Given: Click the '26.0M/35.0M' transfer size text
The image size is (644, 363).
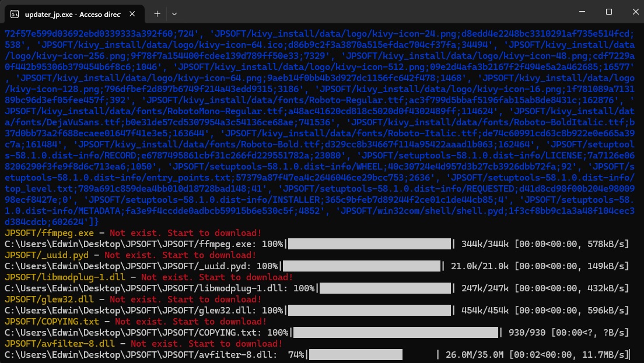Looking at the screenshot, I should 474,355.
